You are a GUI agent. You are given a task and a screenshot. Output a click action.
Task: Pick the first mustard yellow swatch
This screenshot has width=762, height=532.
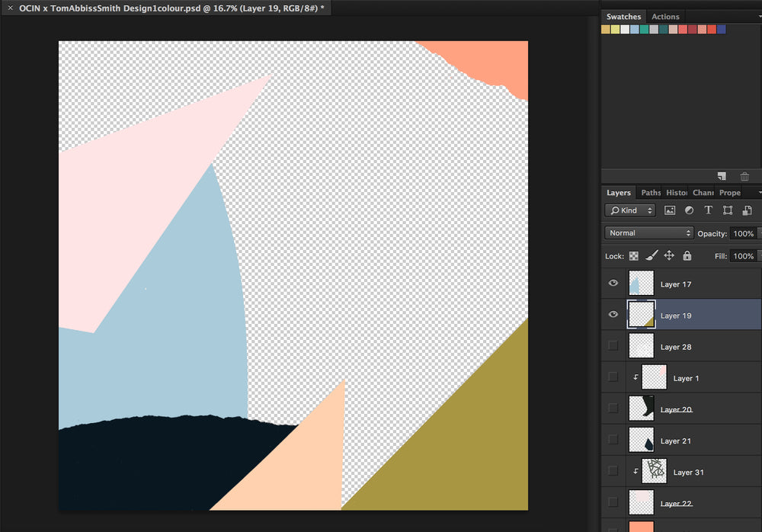click(606, 30)
